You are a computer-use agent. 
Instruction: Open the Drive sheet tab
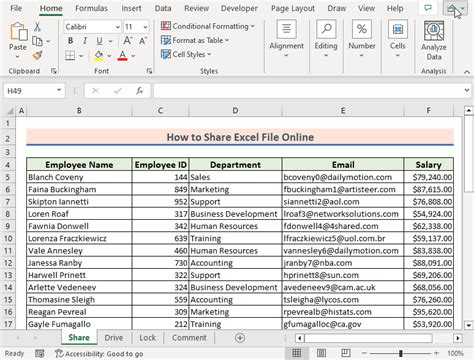(114, 338)
